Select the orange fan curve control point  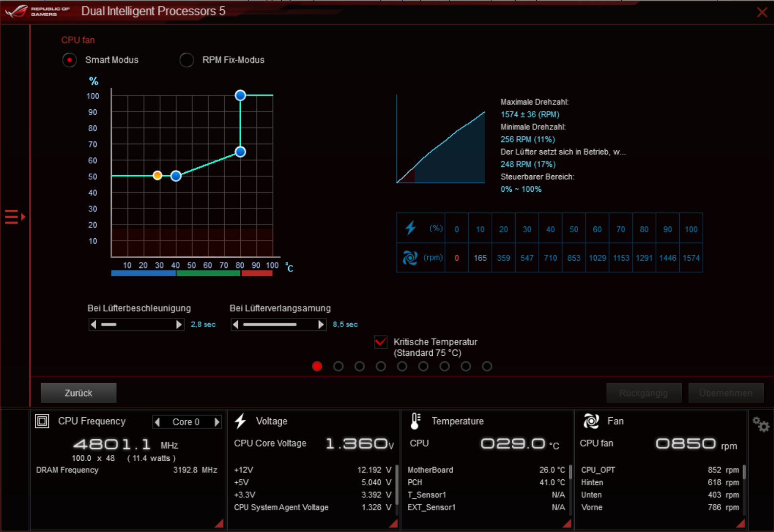157,175
